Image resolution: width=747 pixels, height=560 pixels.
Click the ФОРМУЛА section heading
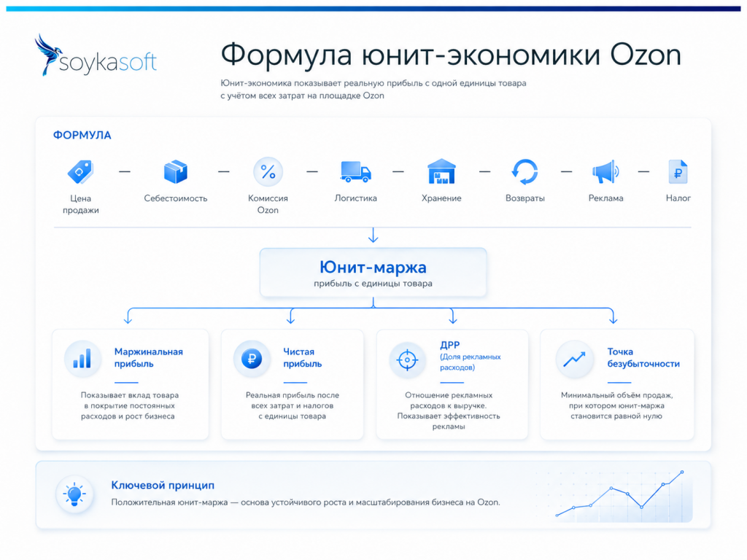pos(82,135)
